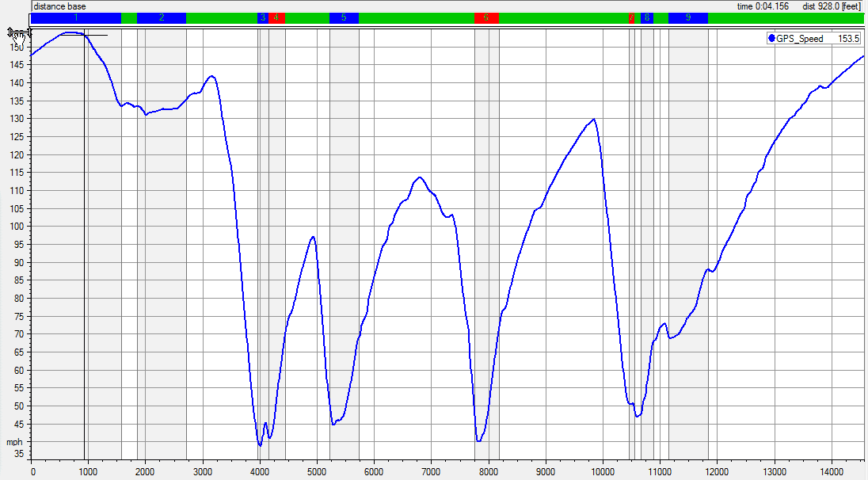Image resolution: width=868 pixels, height=480 pixels.
Task: Click blue segment 3 in the section bar
Action: (263, 17)
